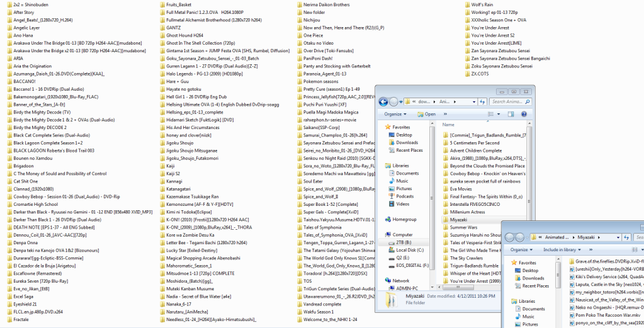Open Include in library in the Miyazaki window
The image size is (644, 328).
(562, 249)
